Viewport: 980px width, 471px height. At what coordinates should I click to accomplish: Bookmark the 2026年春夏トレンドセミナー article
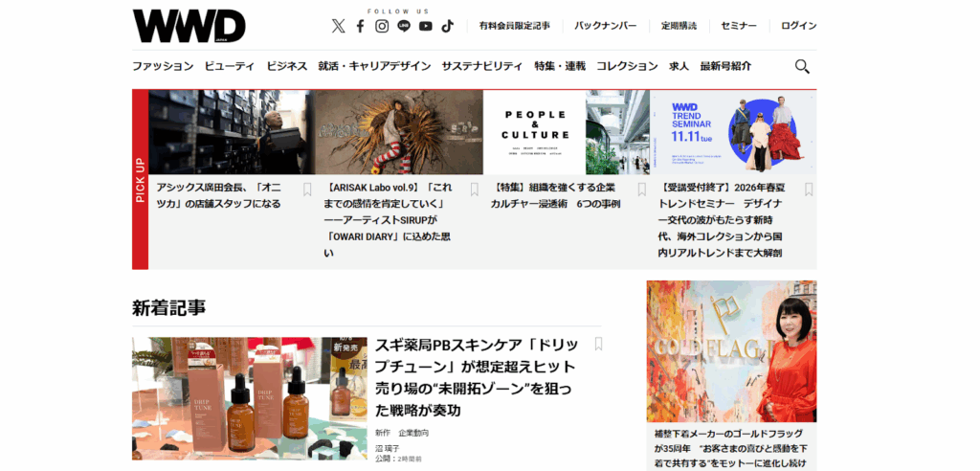(809, 190)
